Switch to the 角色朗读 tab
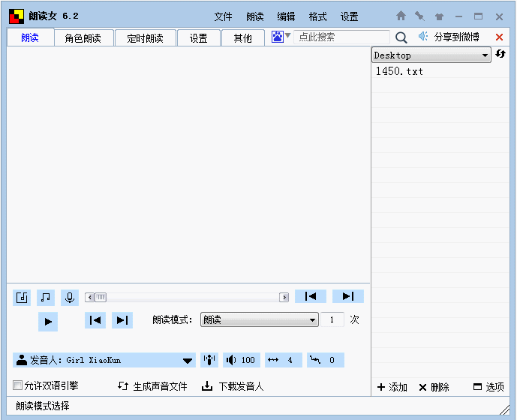The image size is (517, 420). pyautogui.click(x=83, y=38)
